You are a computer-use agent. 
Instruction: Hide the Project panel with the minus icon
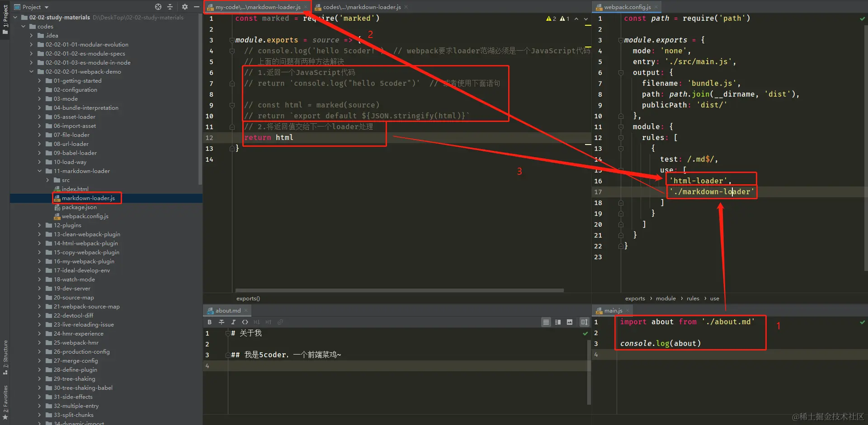197,7
